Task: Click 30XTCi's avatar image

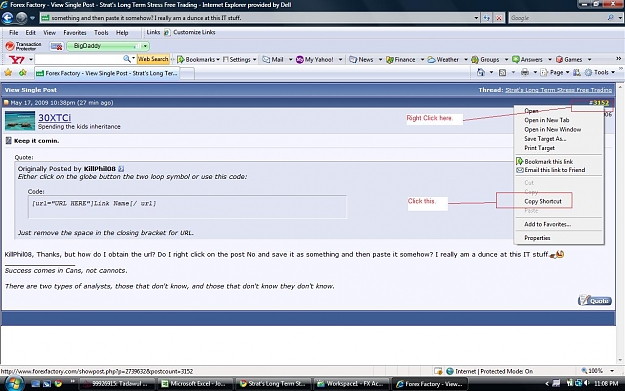Action: pos(20,121)
